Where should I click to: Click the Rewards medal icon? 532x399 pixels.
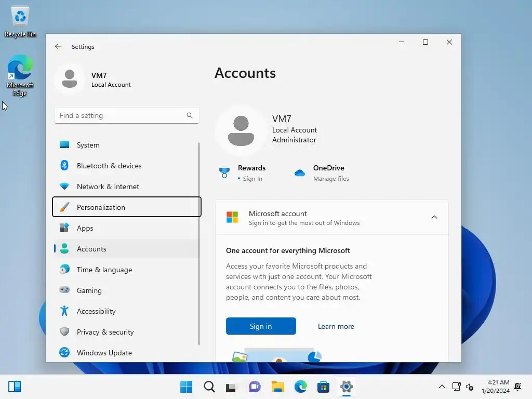(224, 172)
